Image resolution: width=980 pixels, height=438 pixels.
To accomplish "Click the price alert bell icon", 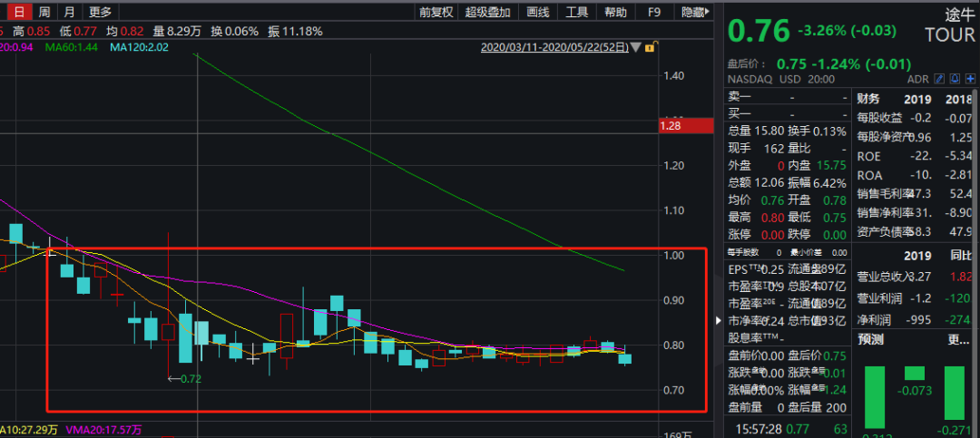I will (x=955, y=79).
